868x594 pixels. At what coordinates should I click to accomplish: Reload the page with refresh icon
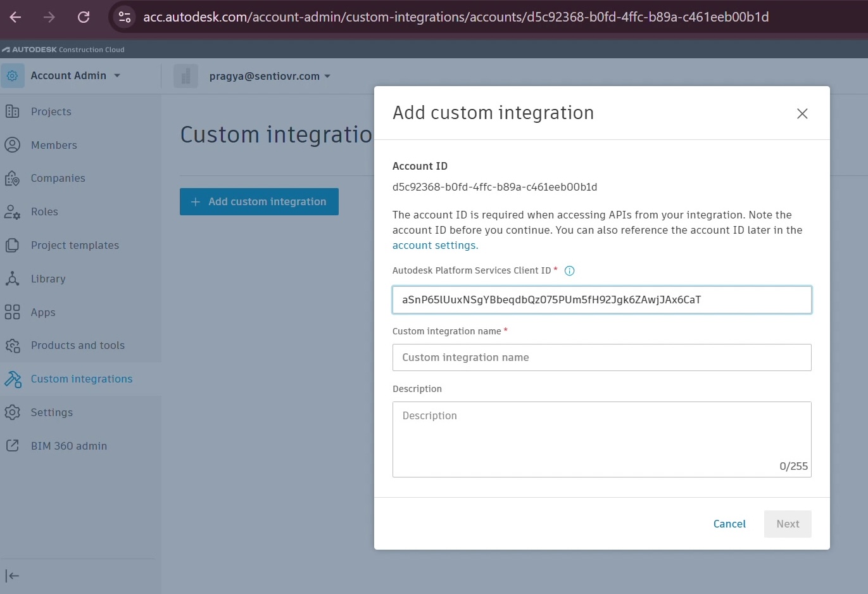84,17
